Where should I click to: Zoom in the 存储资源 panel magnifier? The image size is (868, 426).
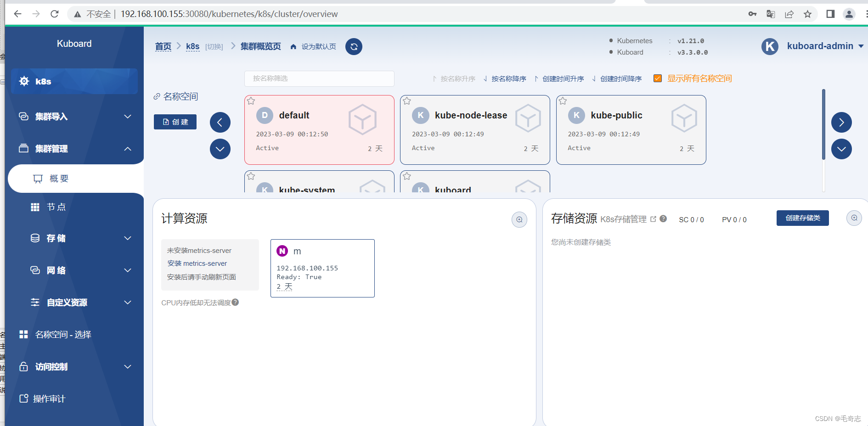point(854,218)
